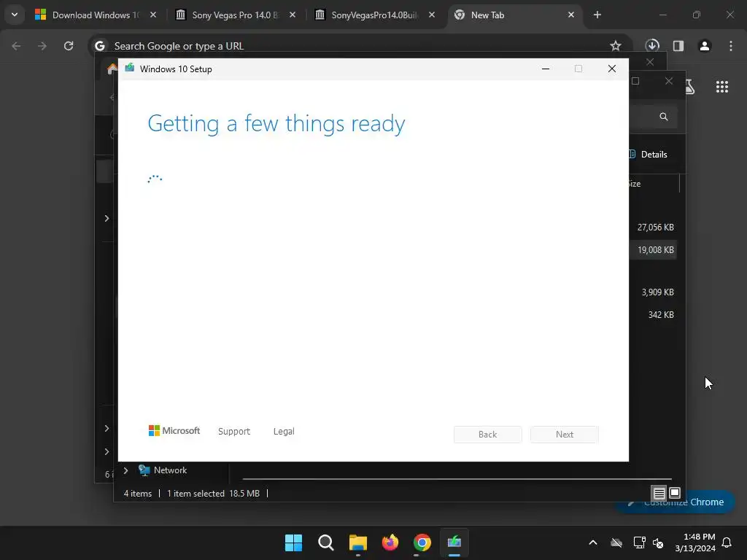
Task: Close the New Tab tab
Action: pos(571,15)
